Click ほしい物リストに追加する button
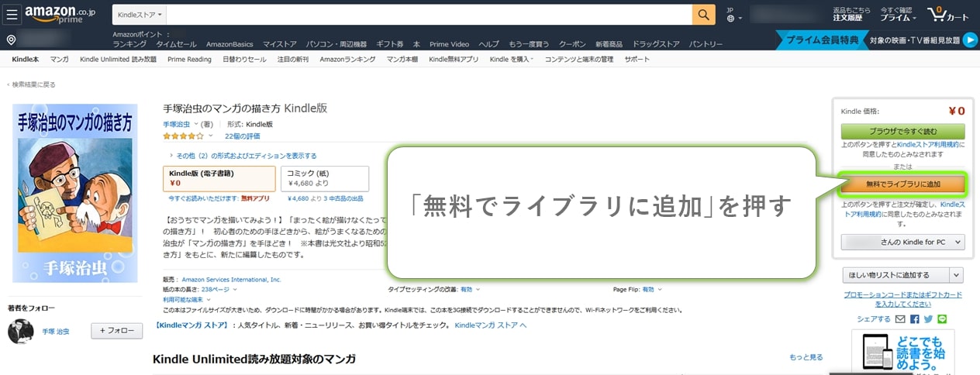This screenshot has width=980, height=375. pos(895,274)
